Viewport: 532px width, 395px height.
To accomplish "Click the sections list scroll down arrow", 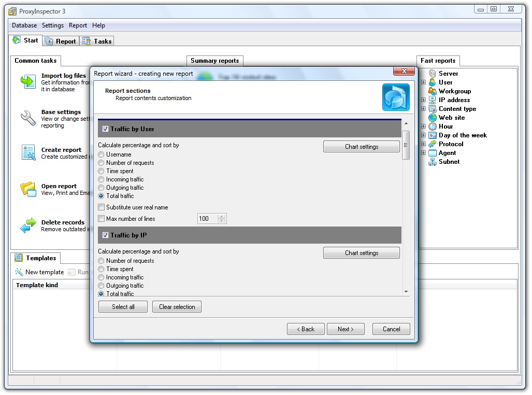I will coord(406,292).
